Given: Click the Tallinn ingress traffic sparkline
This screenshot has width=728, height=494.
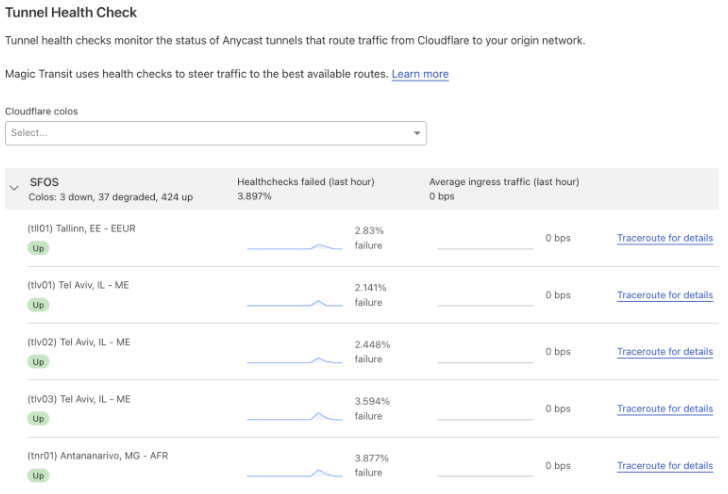Looking at the screenshot, I should (485, 248).
